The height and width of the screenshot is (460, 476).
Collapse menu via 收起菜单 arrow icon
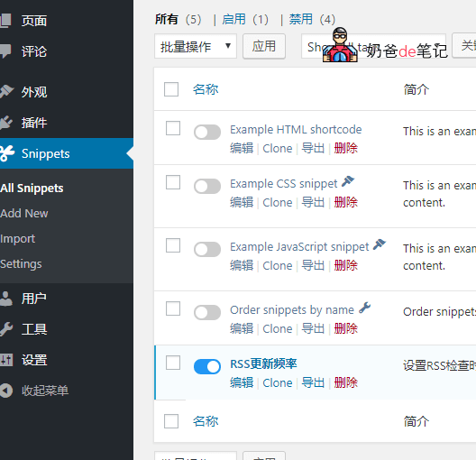(x=6, y=391)
